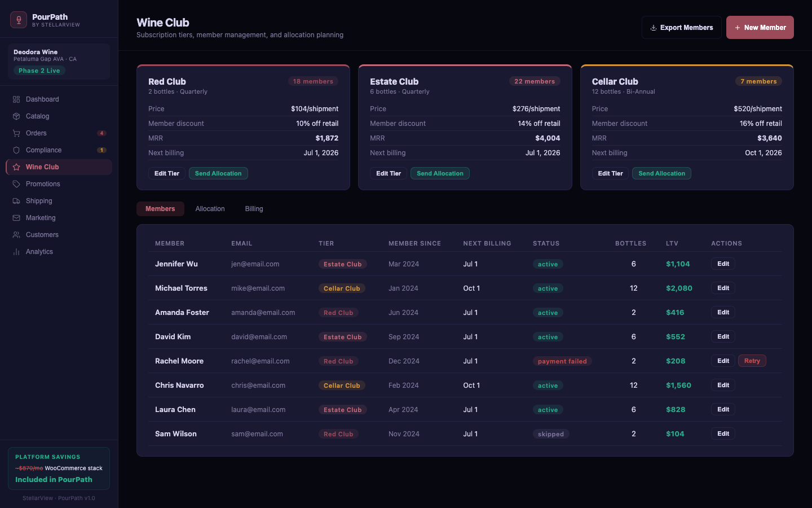The image size is (812, 508).
Task: Edit the Red Club tier
Action: point(166,173)
